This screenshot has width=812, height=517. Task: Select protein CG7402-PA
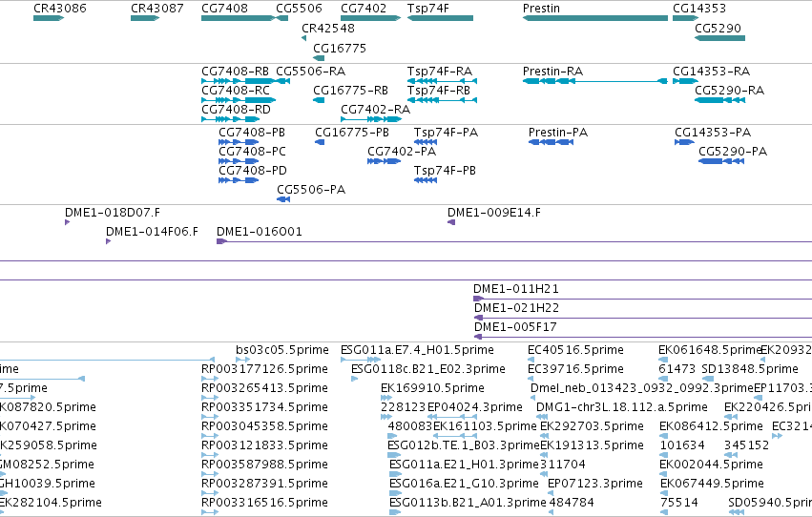tap(385, 161)
